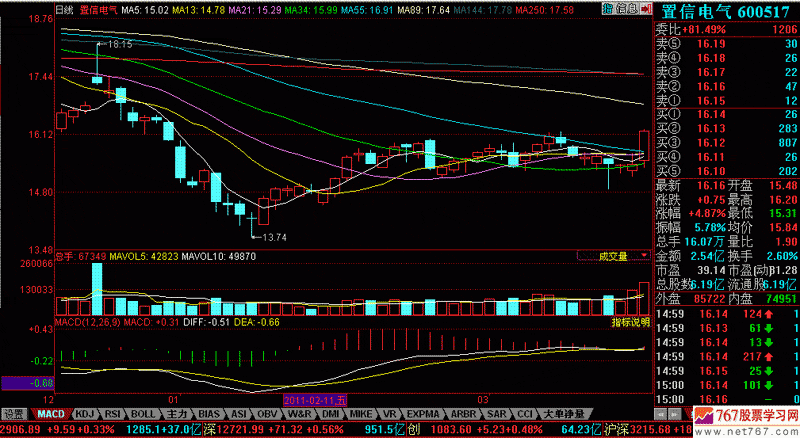Click the 2011-02-11 date marker
The width and height of the screenshot is (800, 438).
(x=313, y=399)
